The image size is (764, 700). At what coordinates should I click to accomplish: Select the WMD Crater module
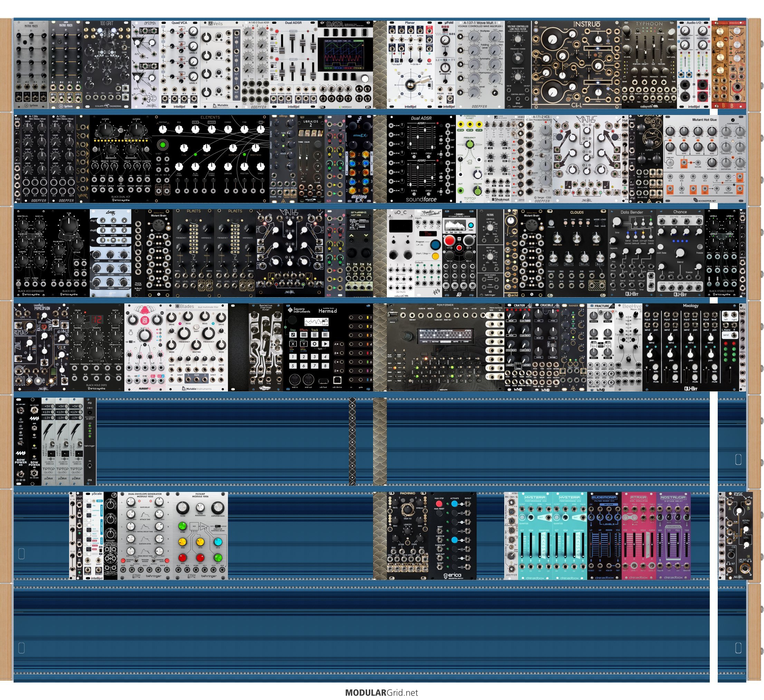518,347
